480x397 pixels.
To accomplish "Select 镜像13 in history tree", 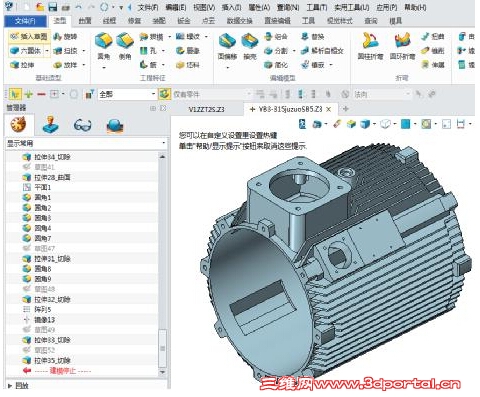I will point(44,320).
